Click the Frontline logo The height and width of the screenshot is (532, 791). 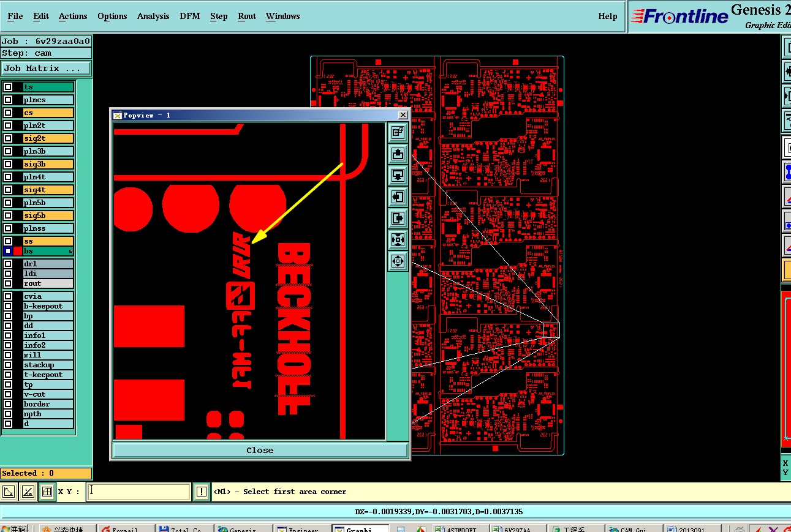pos(680,17)
